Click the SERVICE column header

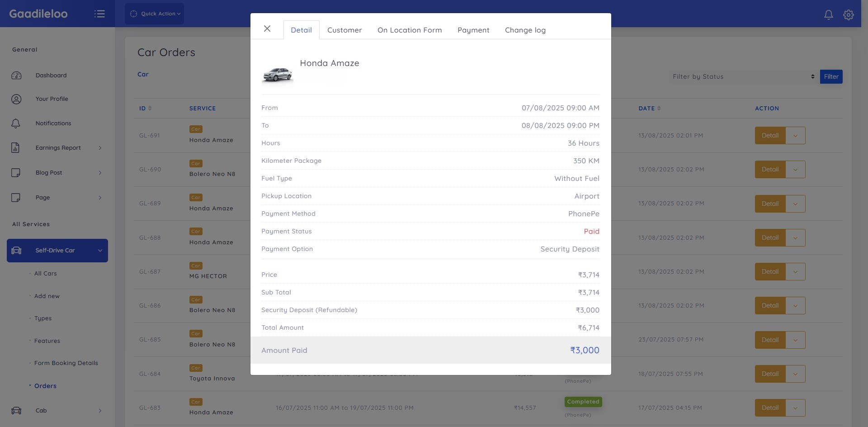203,108
